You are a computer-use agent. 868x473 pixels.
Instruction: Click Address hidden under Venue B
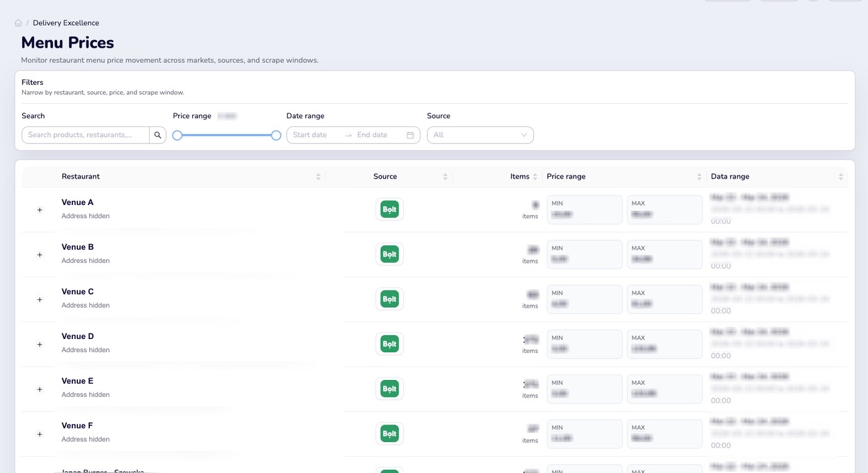[x=86, y=260]
